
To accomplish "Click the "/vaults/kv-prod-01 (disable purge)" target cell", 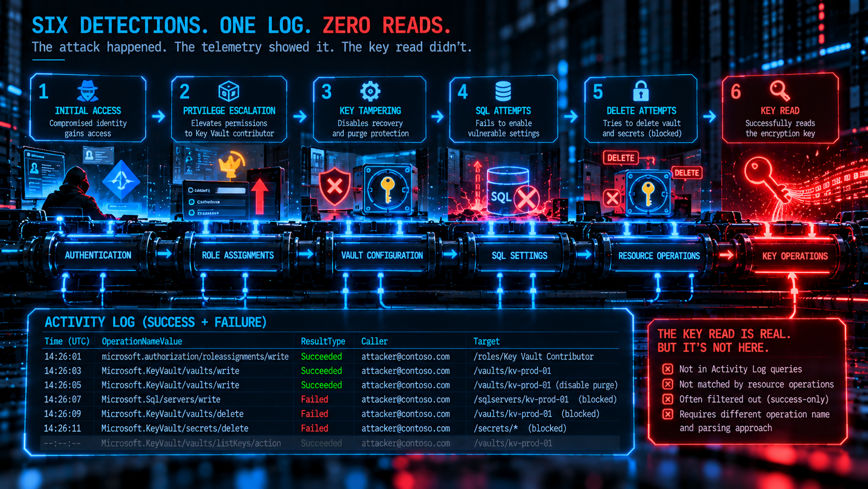I will click(546, 385).
